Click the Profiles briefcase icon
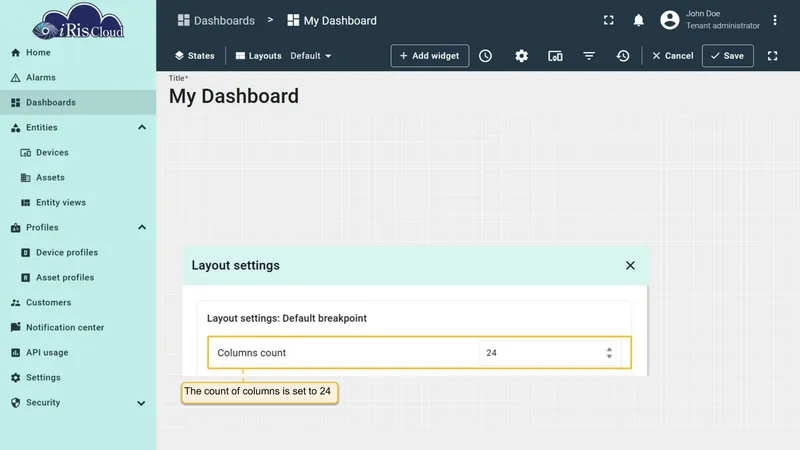The height and width of the screenshot is (450, 800). (15, 228)
